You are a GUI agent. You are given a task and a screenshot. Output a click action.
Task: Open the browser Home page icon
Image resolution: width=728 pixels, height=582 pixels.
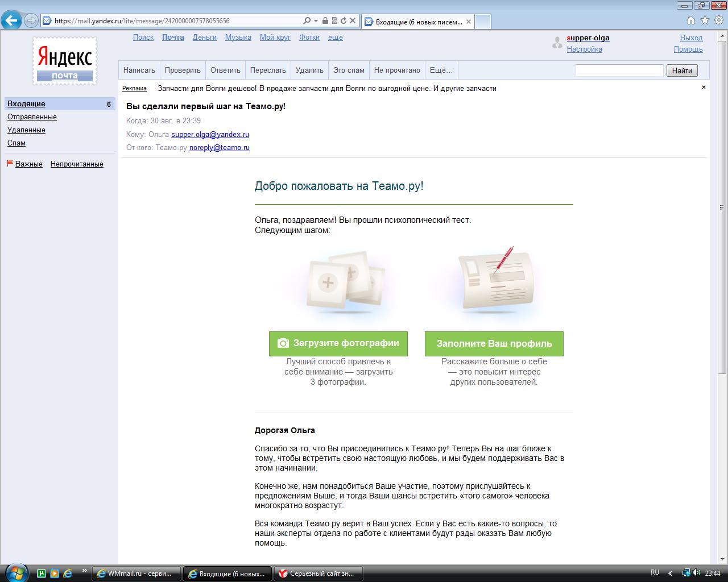click(691, 20)
